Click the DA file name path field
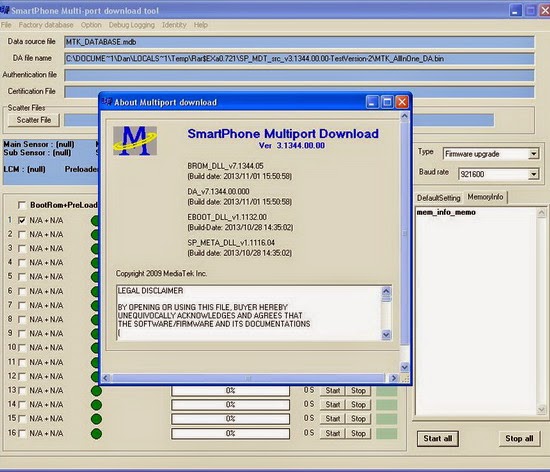Viewport: 550px width, 472px height. pyautogui.click(x=299, y=59)
